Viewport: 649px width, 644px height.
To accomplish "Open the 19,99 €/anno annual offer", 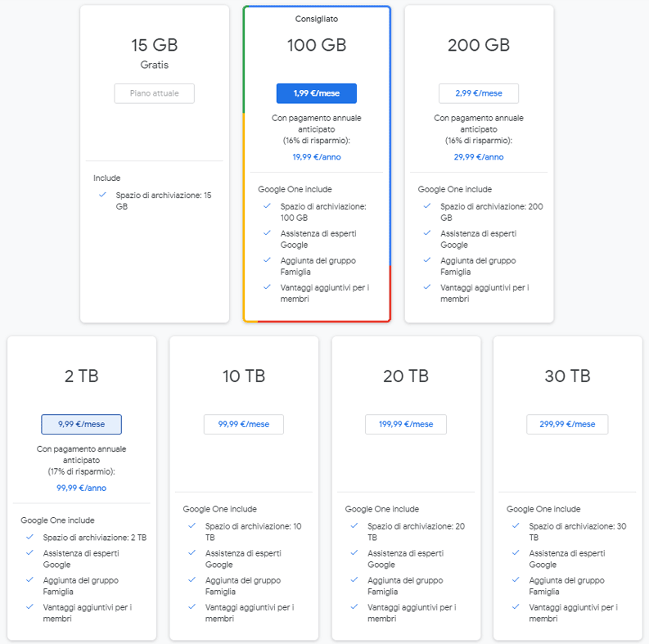I will point(317,157).
